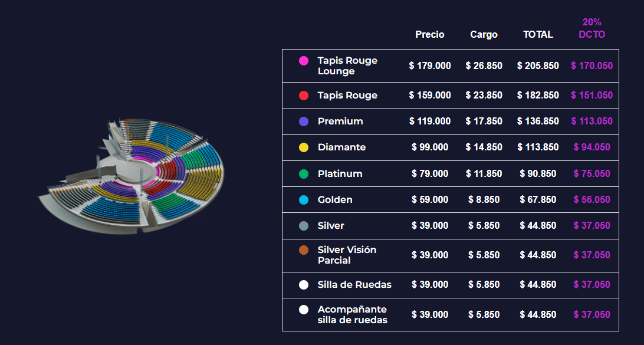This screenshot has height=345, width=644.
Task: Click the yellow Diamante color dot
Action: (304, 147)
